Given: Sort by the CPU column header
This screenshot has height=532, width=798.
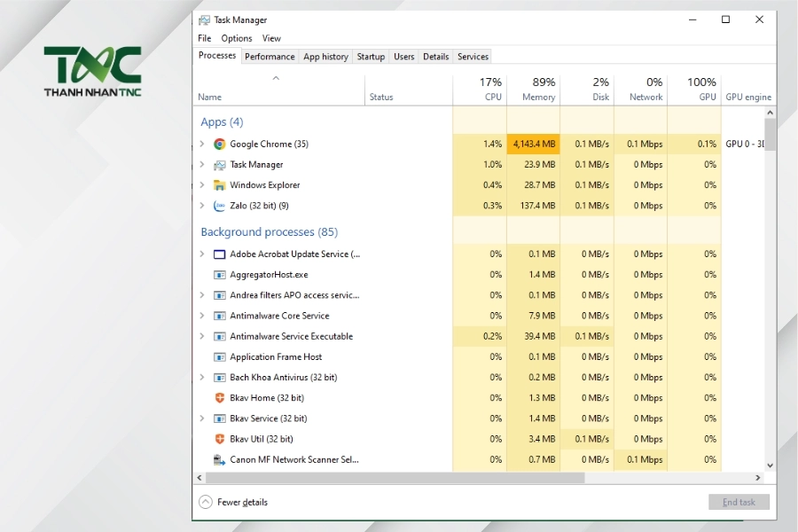Looking at the screenshot, I should click(480, 90).
